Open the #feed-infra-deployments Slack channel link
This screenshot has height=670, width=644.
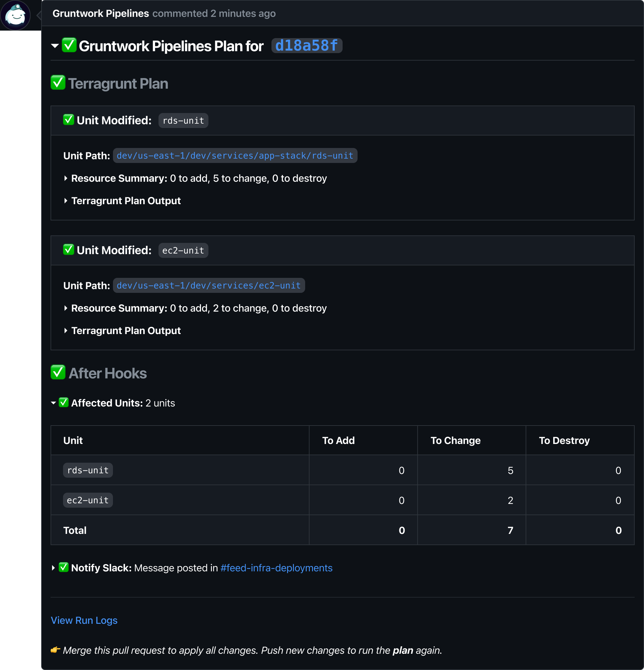tap(276, 568)
